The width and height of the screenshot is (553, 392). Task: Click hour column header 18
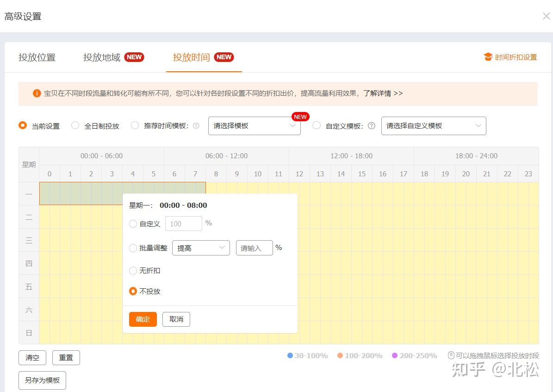[x=424, y=174]
